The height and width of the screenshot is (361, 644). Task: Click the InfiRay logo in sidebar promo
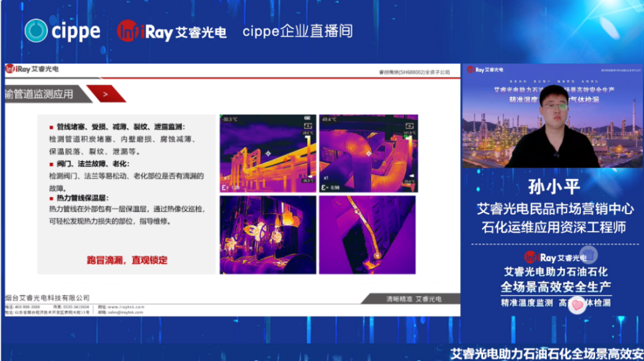[x=555, y=258]
